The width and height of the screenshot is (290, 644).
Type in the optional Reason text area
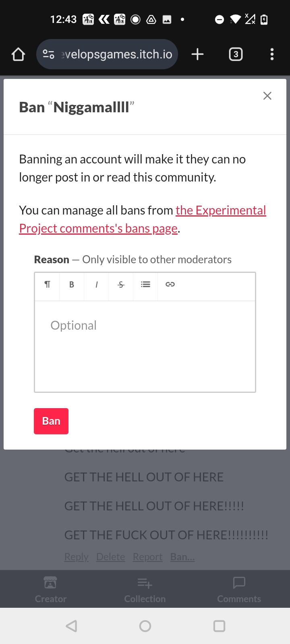pos(145,346)
